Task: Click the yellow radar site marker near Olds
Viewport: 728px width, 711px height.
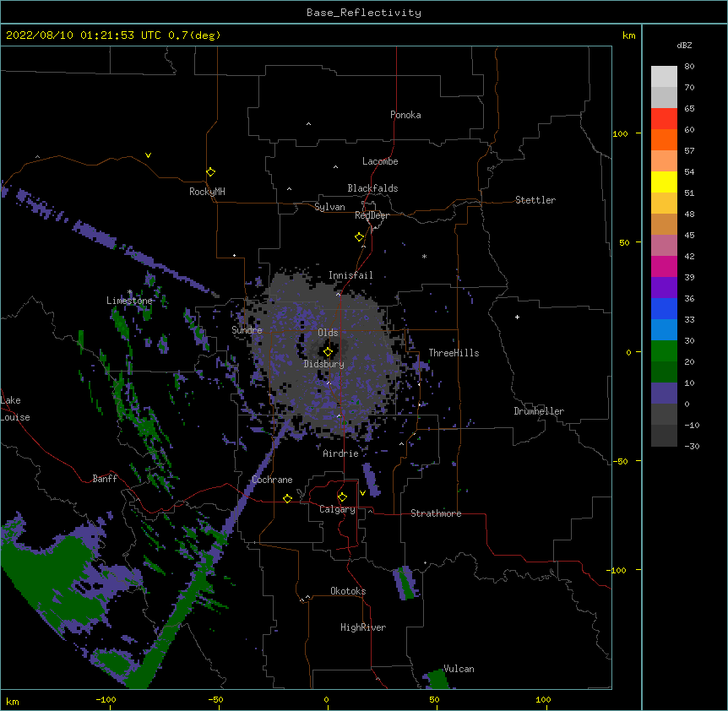Action: click(x=328, y=352)
